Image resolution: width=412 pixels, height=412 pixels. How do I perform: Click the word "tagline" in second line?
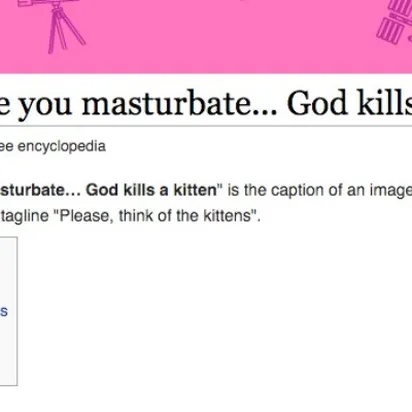[24, 216]
